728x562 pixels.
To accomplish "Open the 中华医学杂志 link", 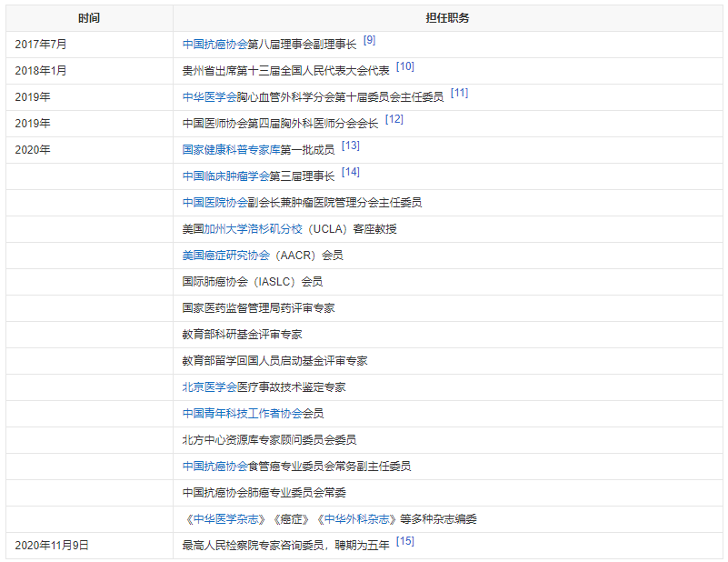I will coord(225,519).
